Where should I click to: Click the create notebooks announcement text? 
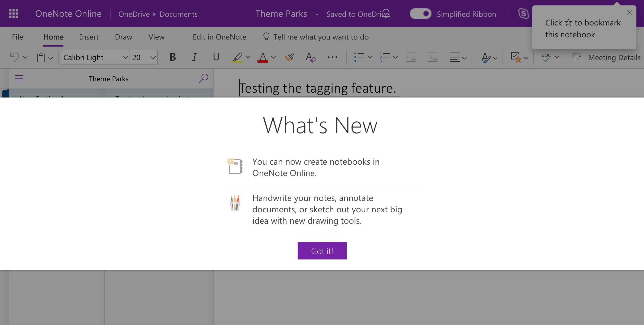tap(316, 167)
